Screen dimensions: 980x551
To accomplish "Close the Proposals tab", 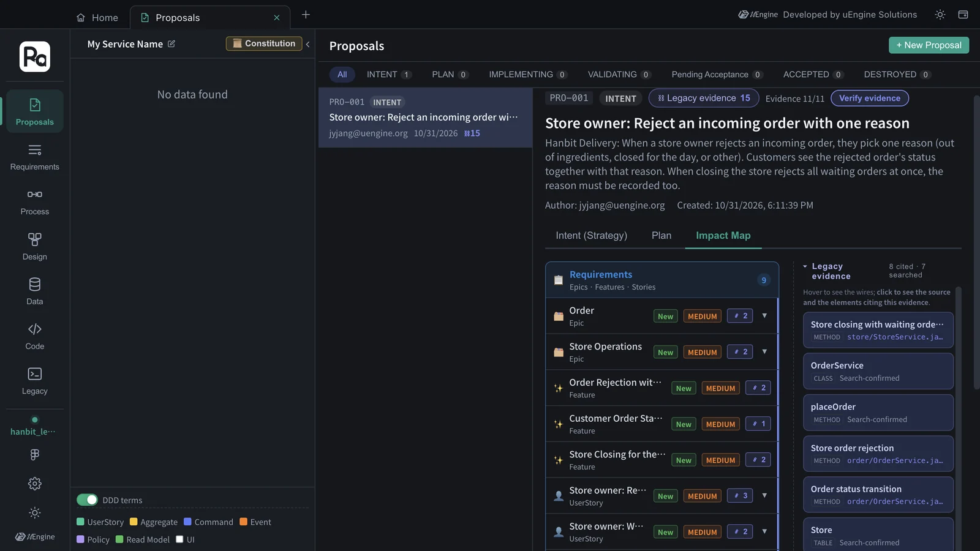I will (277, 18).
